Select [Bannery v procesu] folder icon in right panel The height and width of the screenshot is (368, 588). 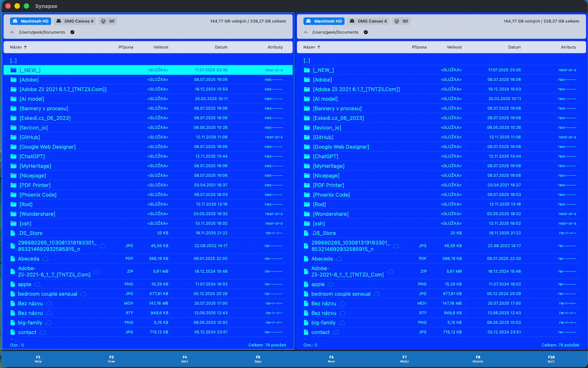click(x=307, y=108)
